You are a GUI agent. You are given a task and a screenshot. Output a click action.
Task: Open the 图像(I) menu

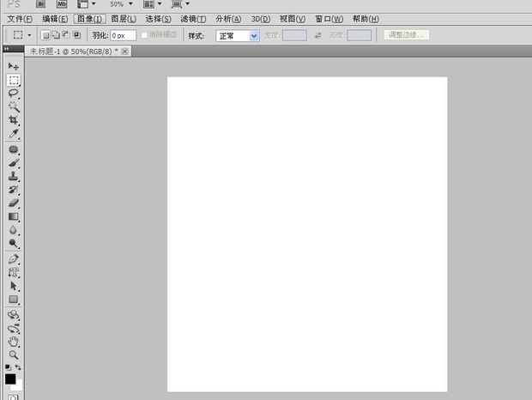[x=90, y=19]
